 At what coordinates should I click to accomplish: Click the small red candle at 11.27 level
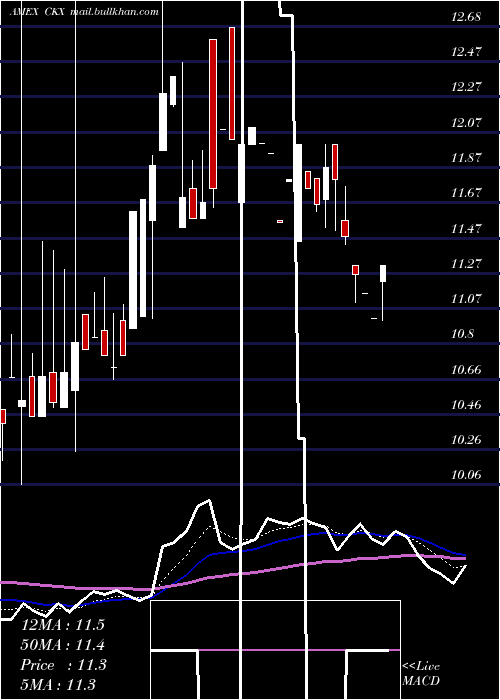click(x=355, y=270)
